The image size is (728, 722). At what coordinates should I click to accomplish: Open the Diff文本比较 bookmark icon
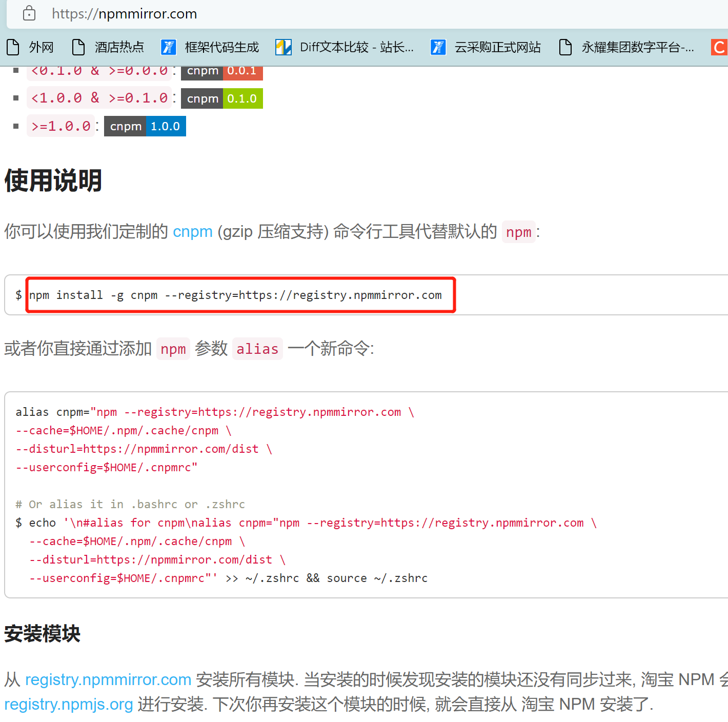click(x=284, y=47)
